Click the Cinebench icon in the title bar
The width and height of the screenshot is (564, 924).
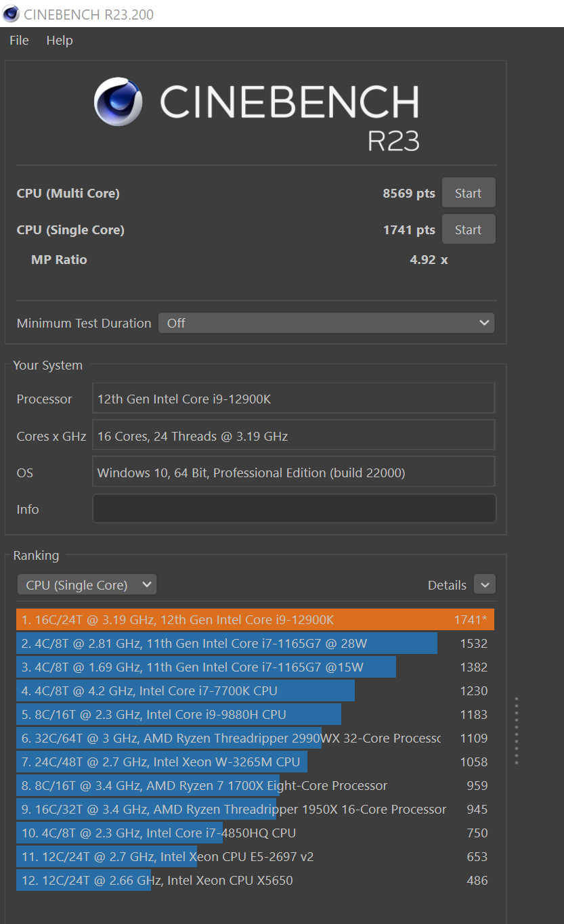pyautogui.click(x=12, y=14)
